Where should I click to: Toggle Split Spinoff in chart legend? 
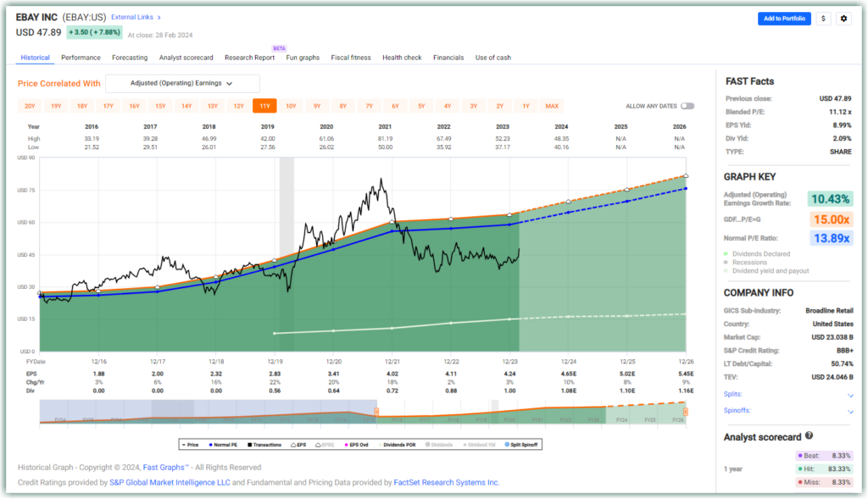tap(521, 445)
